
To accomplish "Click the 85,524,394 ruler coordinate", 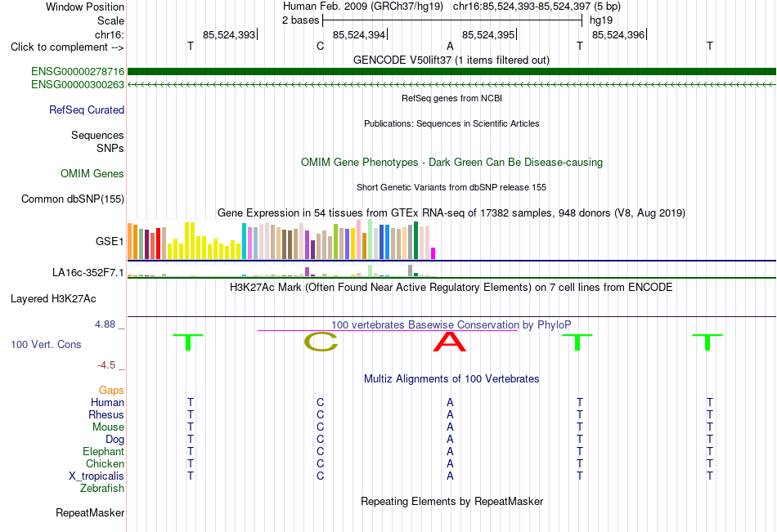I will coord(359,34).
